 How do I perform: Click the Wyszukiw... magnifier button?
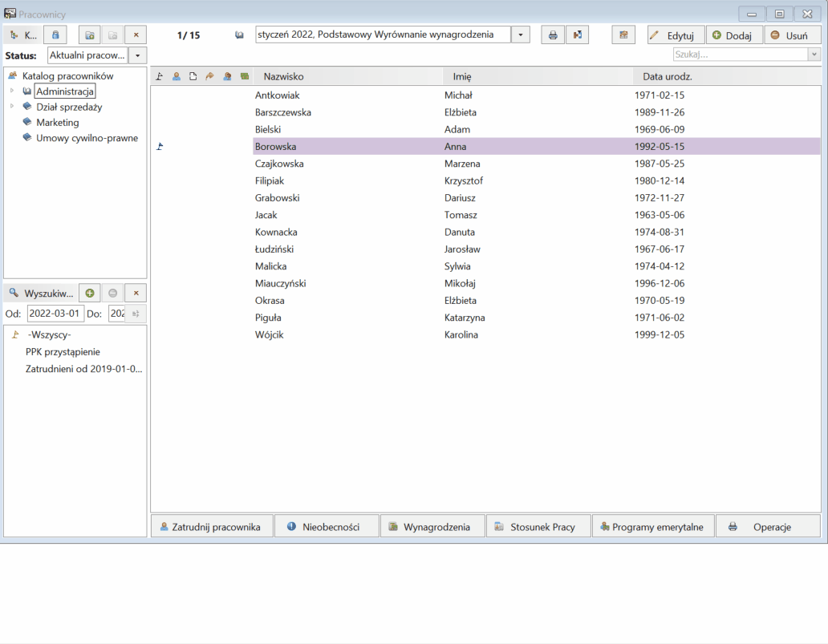point(41,293)
